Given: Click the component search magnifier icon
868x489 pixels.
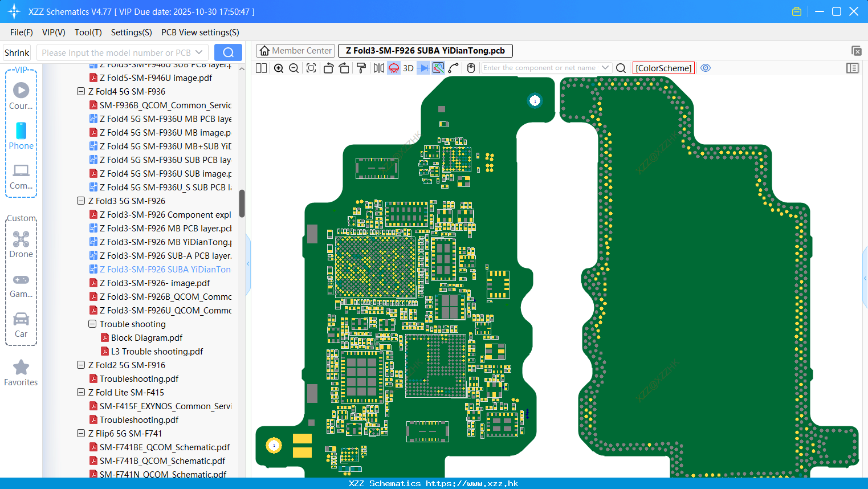Looking at the screenshot, I should point(621,68).
